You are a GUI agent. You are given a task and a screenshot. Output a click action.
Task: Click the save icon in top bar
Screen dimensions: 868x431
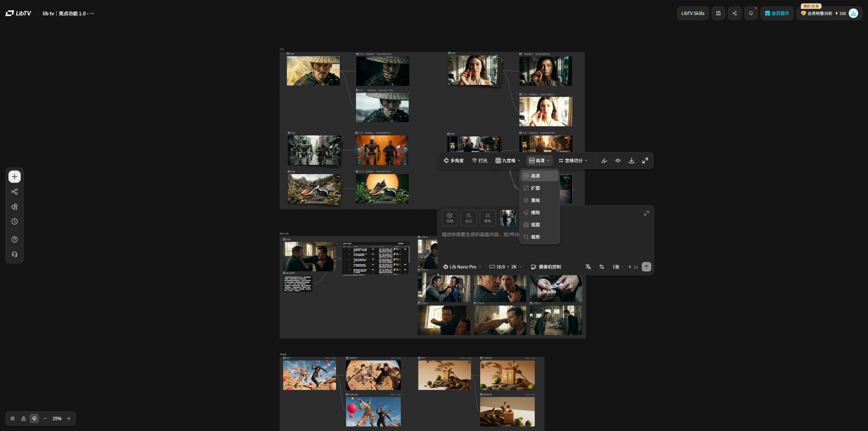(718, 13)
